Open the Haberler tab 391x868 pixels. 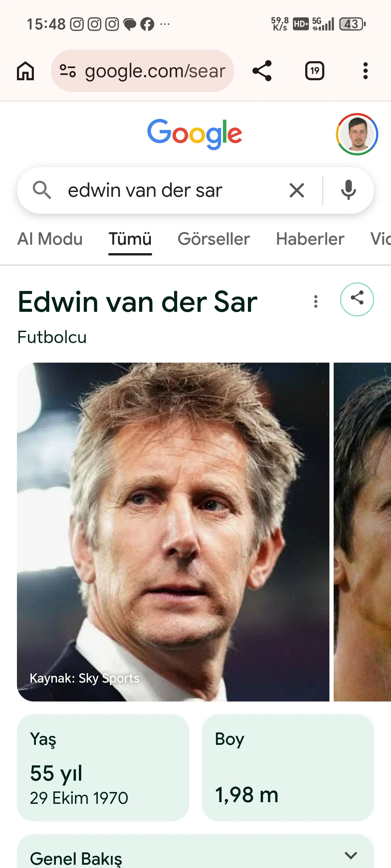pos(310,239)
